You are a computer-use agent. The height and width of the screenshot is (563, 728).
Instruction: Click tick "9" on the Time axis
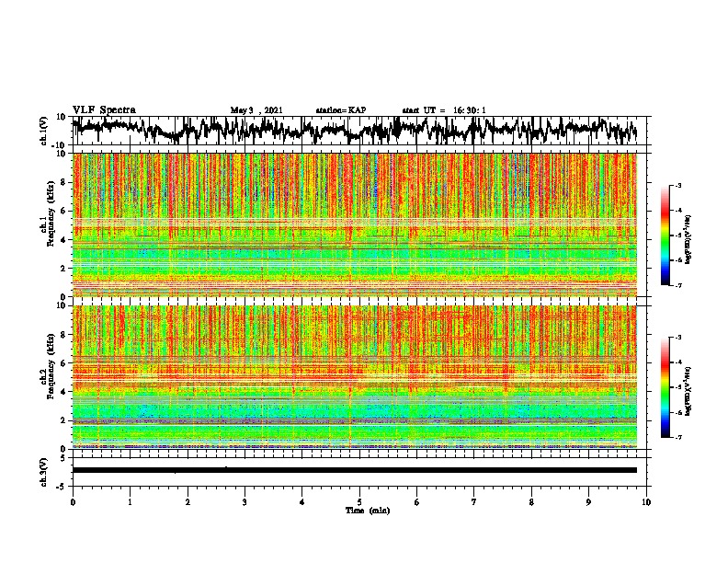[x=588, y=502]
